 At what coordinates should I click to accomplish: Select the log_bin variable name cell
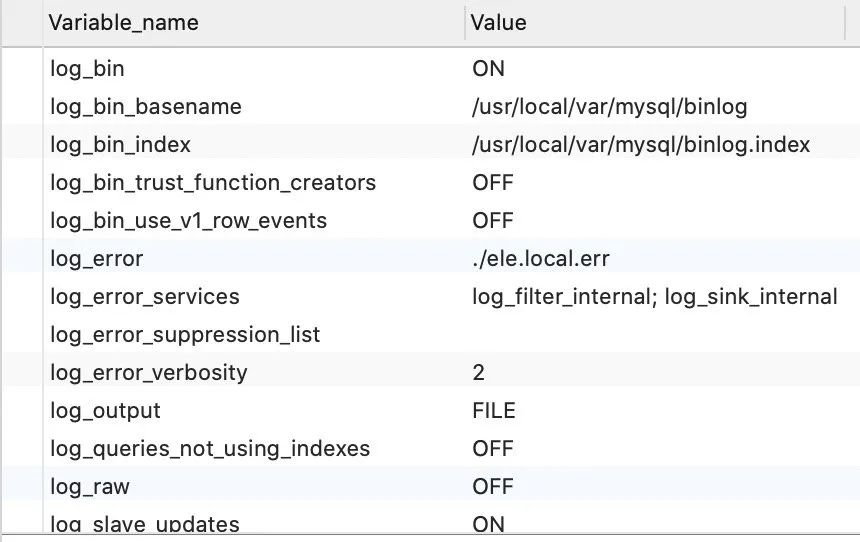click(x=87, y=69)
